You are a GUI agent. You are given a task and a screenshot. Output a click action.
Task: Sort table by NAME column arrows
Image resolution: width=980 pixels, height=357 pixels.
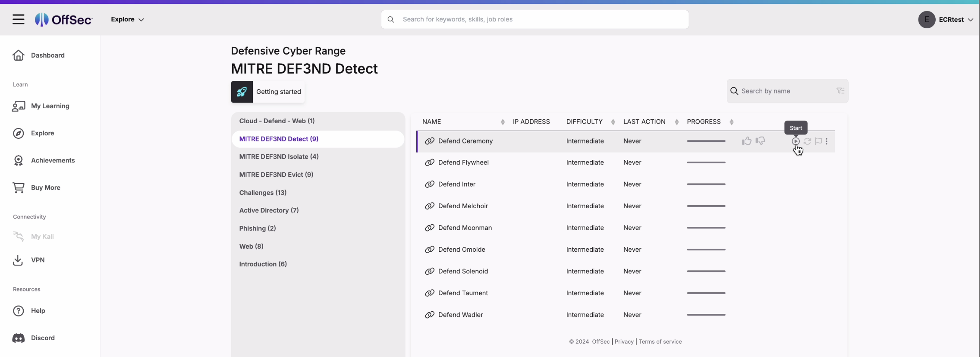(x=503, y=122)
